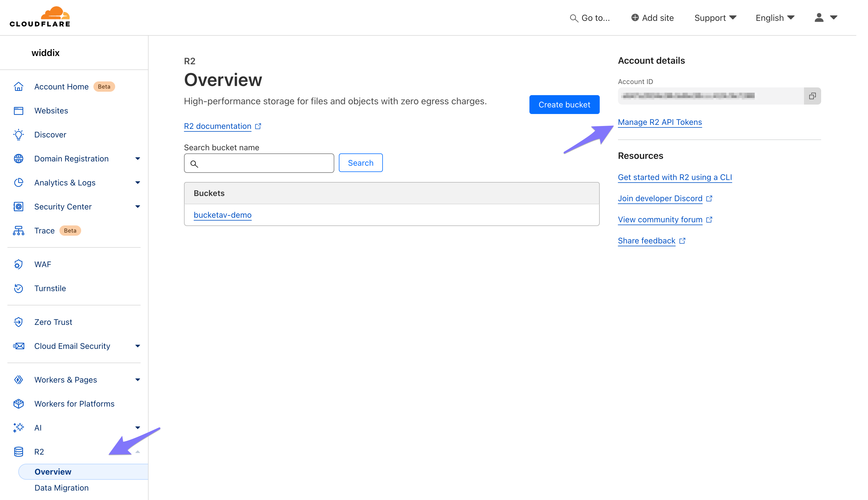The image size is (868, 500).
Task: Click the user profile avatar icon
Action: click(819, 17)
